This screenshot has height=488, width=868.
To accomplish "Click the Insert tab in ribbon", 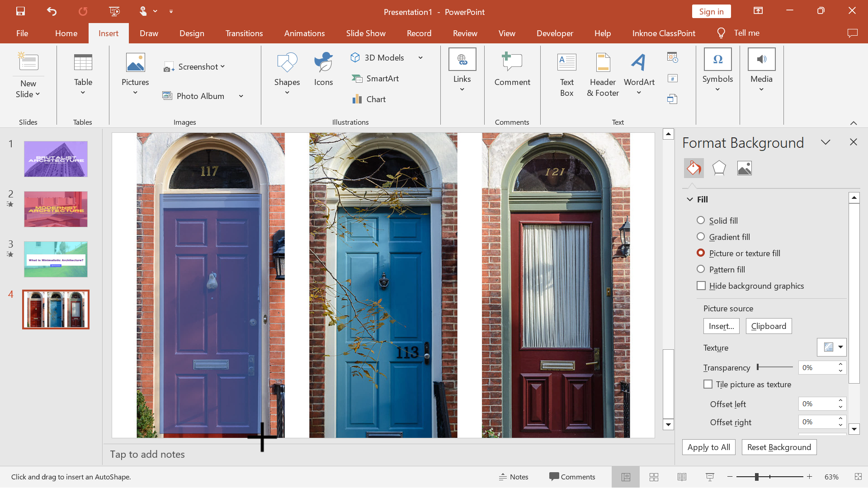I will pyautogui.click(x=108, y=33).
